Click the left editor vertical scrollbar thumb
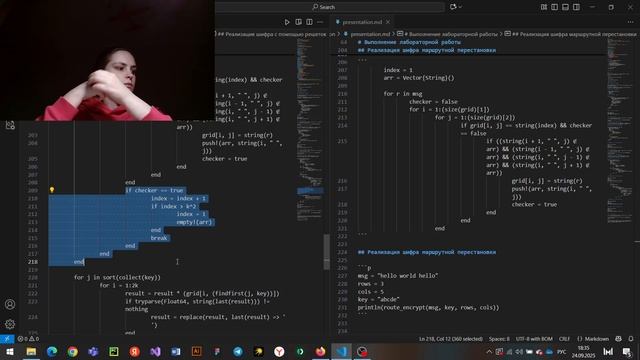 click(x=327, y=252)
